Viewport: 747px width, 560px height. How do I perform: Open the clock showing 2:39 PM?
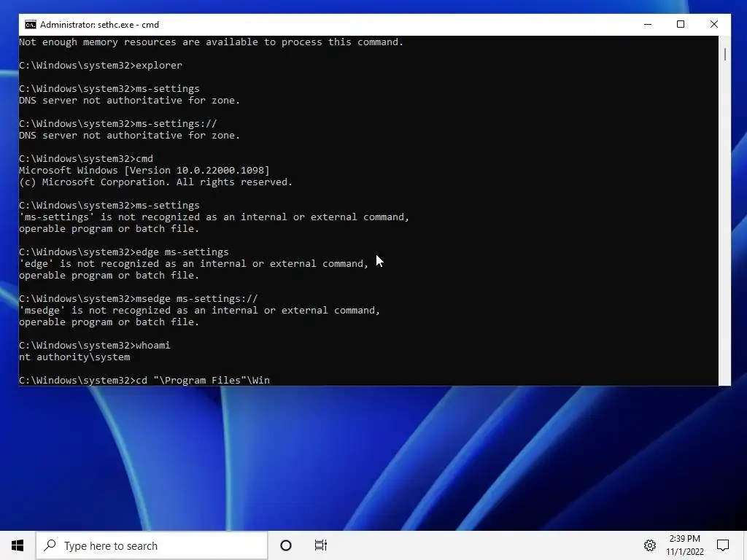tap(684, 539)
